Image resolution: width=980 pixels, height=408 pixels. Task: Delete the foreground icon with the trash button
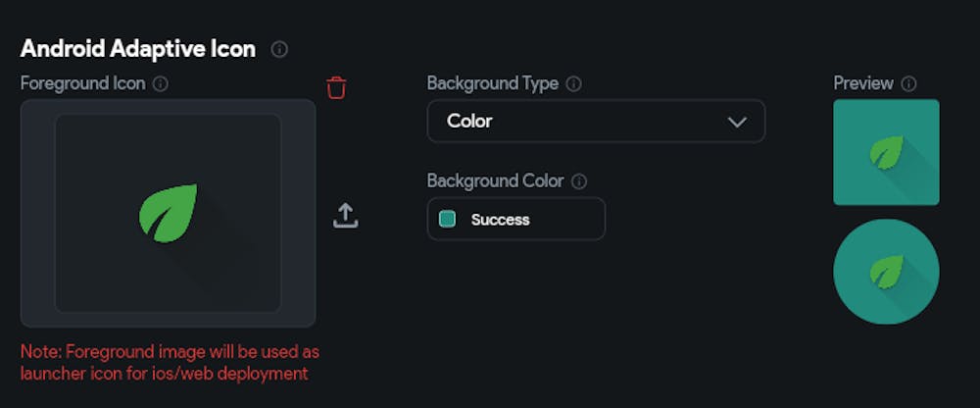pos(336,87)
